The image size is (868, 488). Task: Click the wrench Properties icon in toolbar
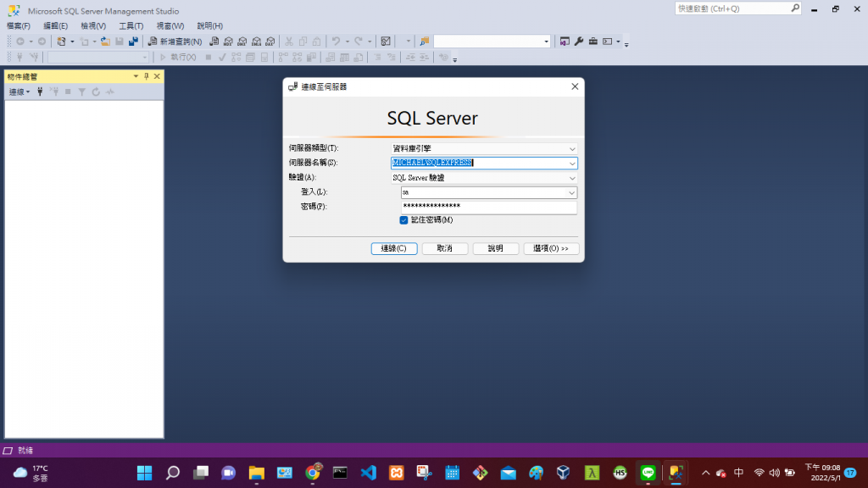(x=579, y=42)
